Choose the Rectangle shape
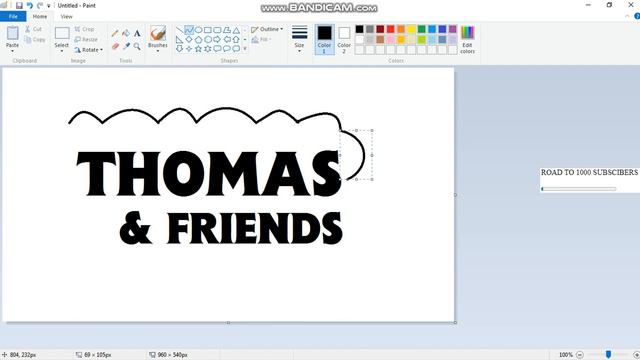Screen dimensions: 640x360 208,30
